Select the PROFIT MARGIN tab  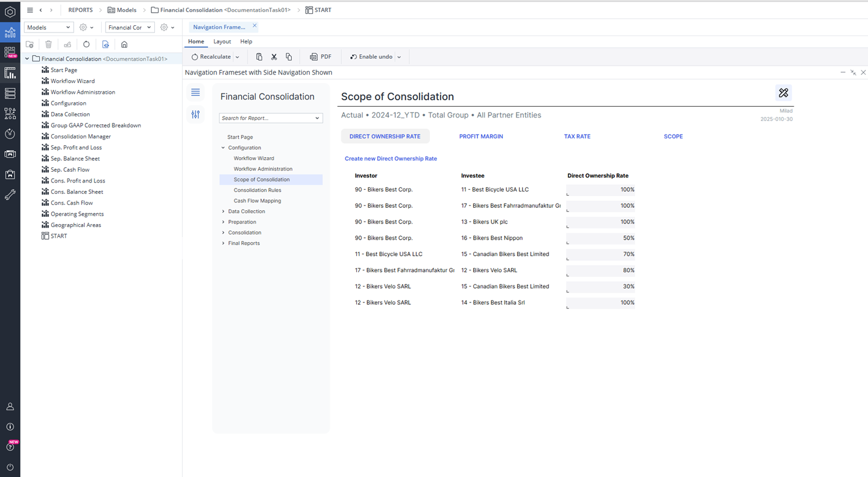tap(481, 137)
